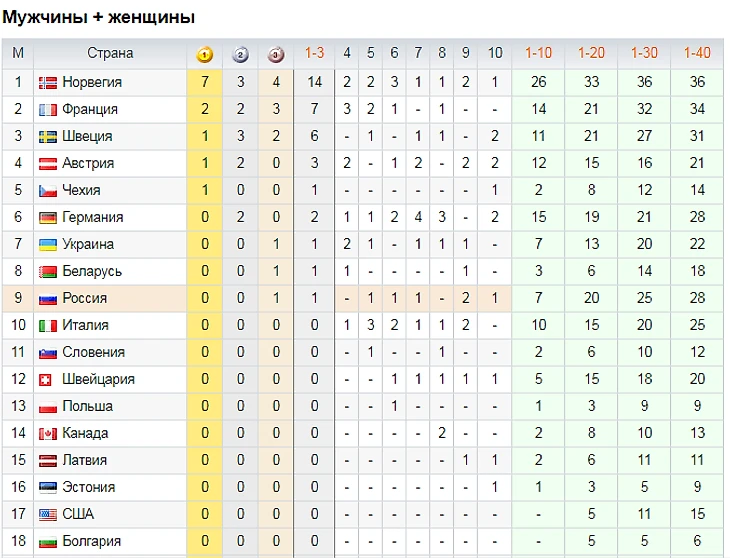Image resolution: width=730 pixels, height=558 pixels.
Task: Click the Russia flag icon
Action: tap(47, 299)
